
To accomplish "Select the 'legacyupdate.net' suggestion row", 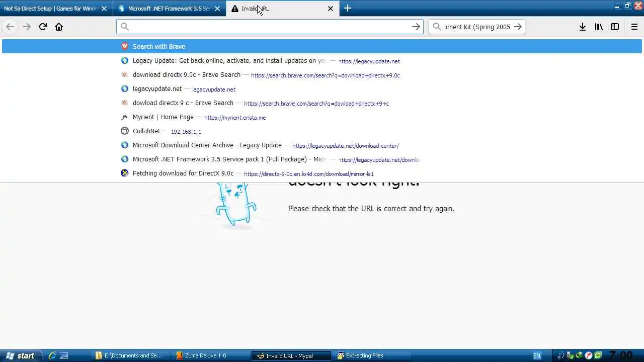I will point(322,89).
